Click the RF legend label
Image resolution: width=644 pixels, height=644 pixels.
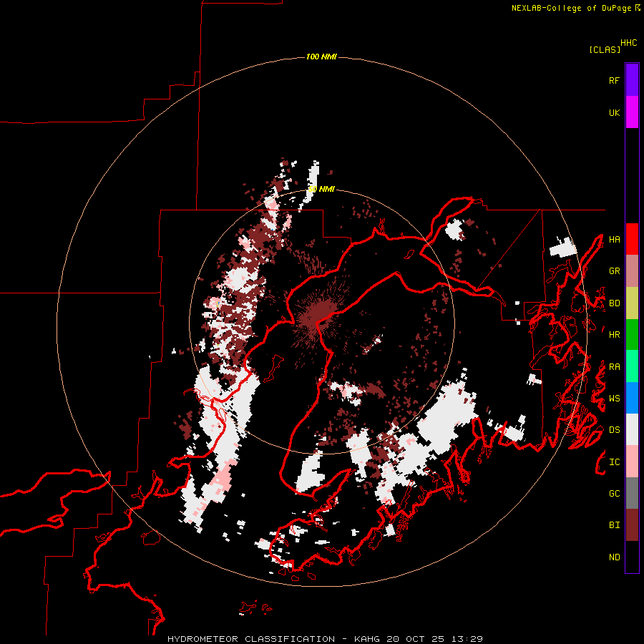614,80
